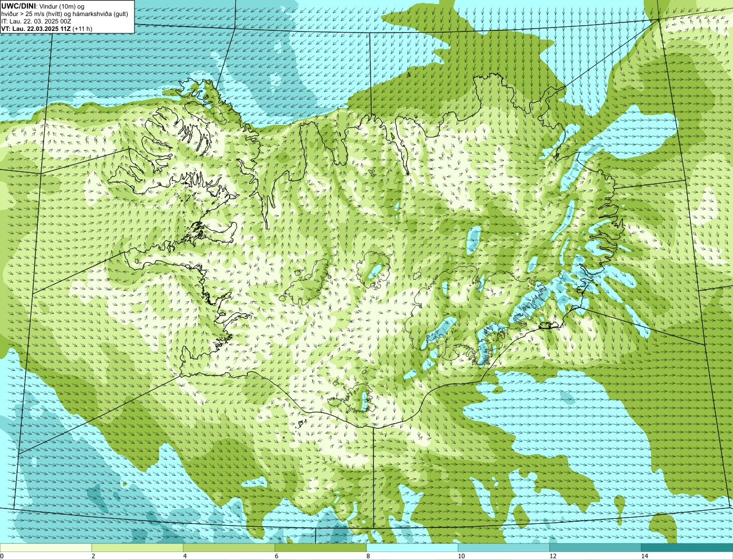Click the 'UWC/DINI: Vindur (10m) og' title line
The image size is (733, 560).
43,6
